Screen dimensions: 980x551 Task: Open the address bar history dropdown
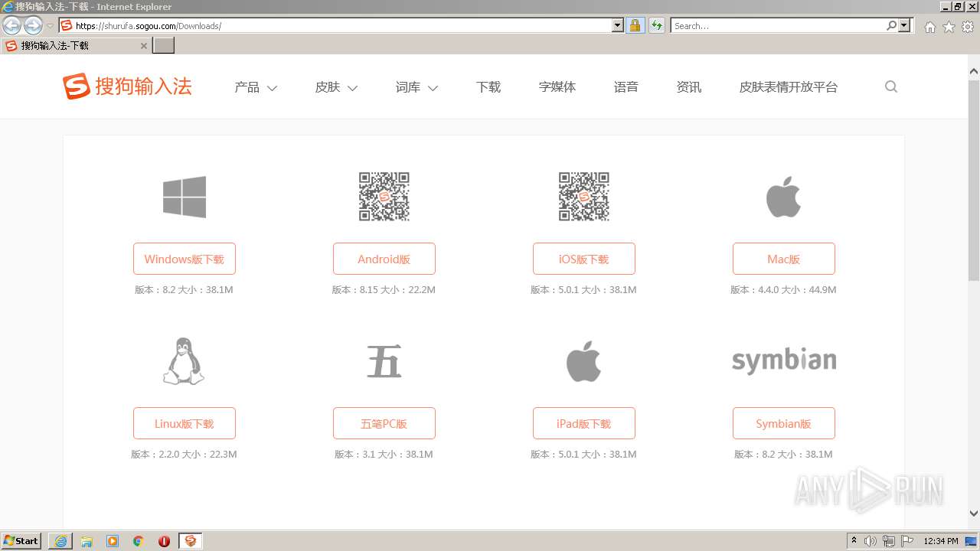[618, 25]
